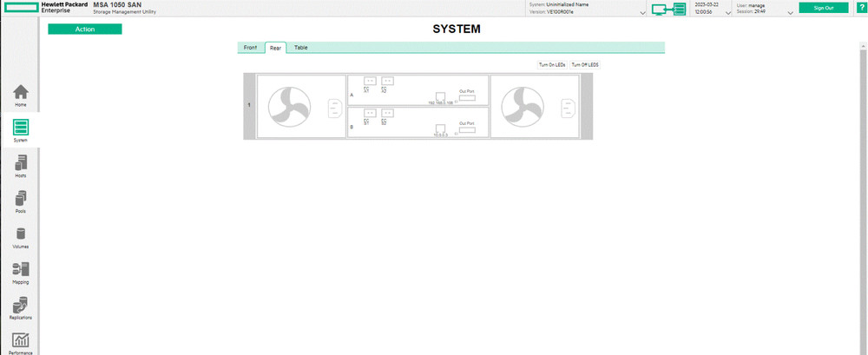Open the Performance chart icon

[21, 340]
